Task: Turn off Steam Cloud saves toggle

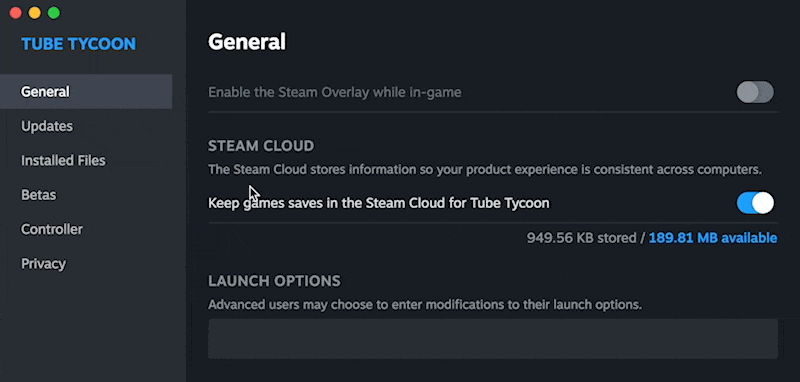Action: coord(755,203)
